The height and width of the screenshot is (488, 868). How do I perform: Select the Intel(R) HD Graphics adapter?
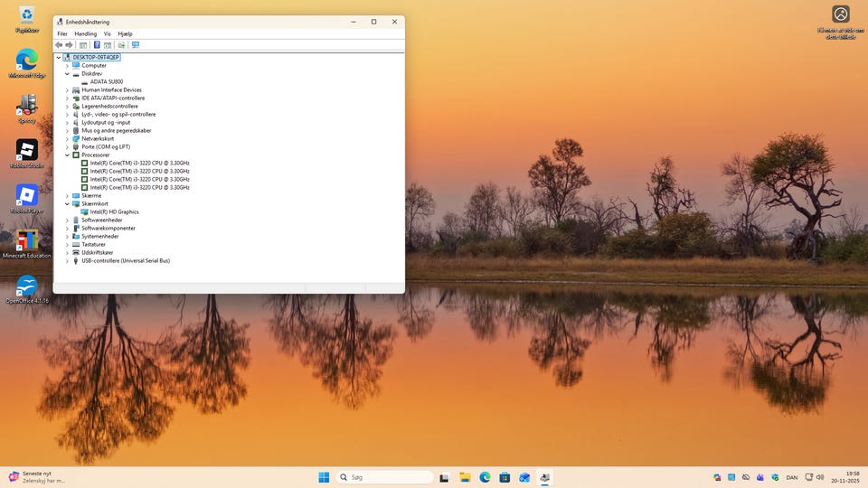(x=114, y=211)
